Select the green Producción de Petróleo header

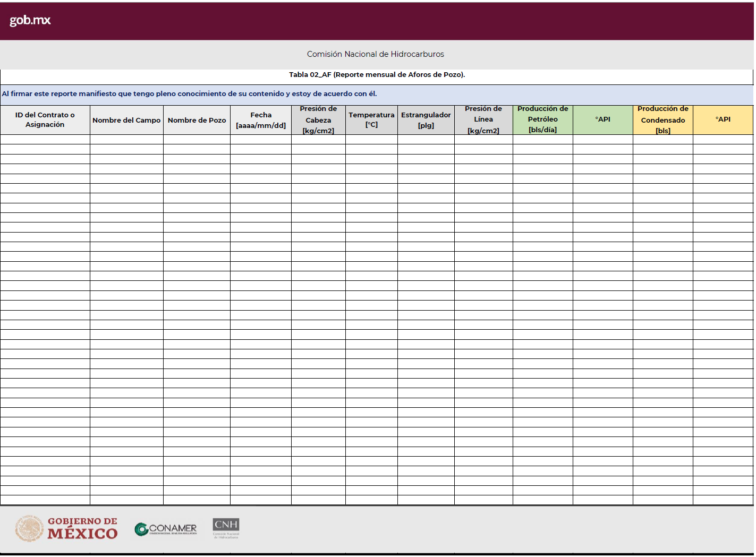tap(542, 120)
